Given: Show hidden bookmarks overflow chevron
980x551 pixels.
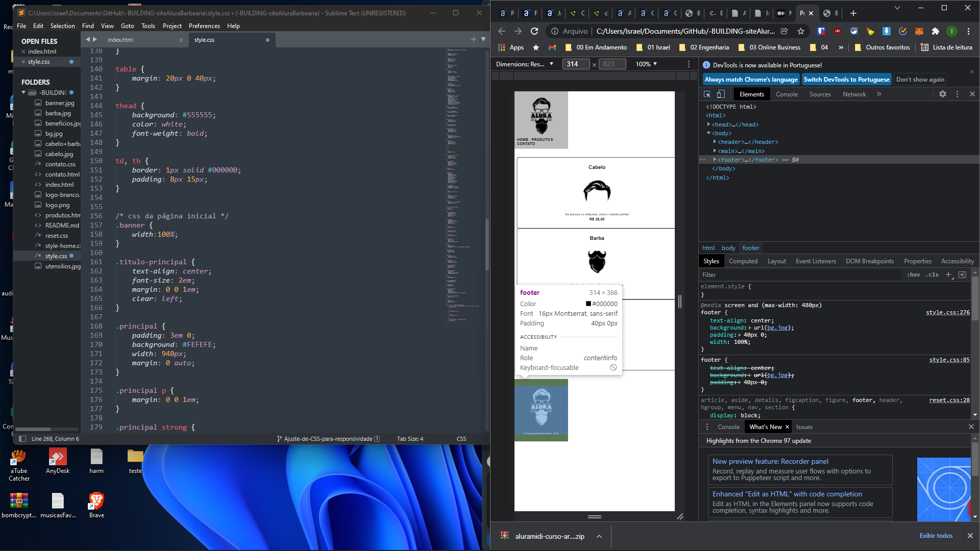Looking at the screenshot, I should click(841, 47).
